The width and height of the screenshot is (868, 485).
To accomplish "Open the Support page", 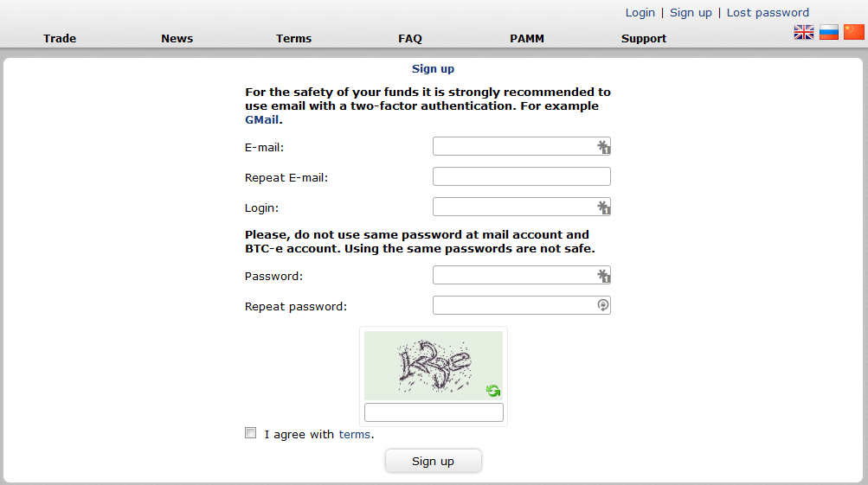I will (x=644, y=39).
